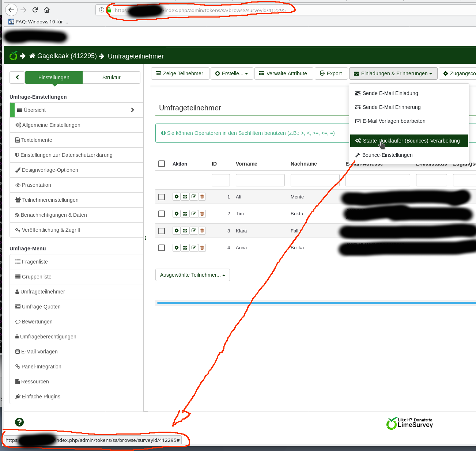476x451 pixels.
Task: Switch to the Struktur tab
Action: tap(112, 77)
